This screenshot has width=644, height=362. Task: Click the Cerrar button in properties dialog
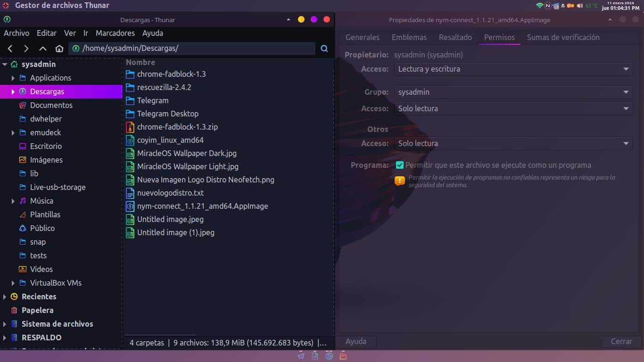pos(621,342)
